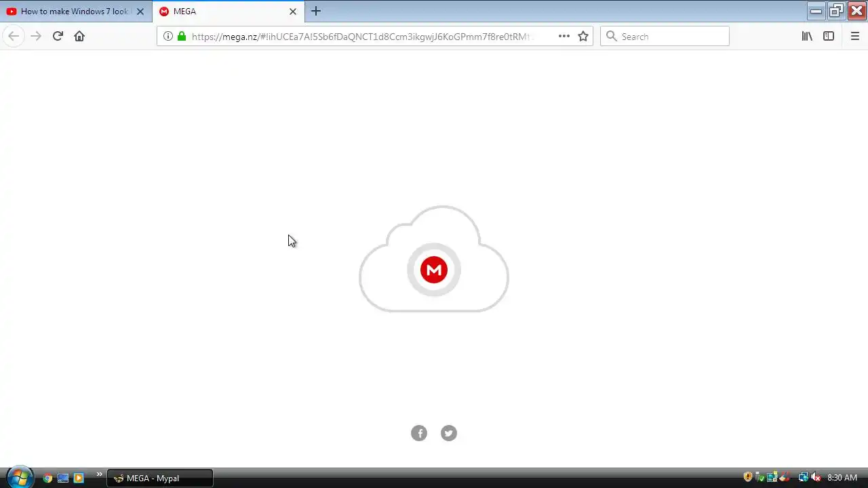Open a new browser tab
The height and width of the screenshot is (488, 868).
coord(316,12)
